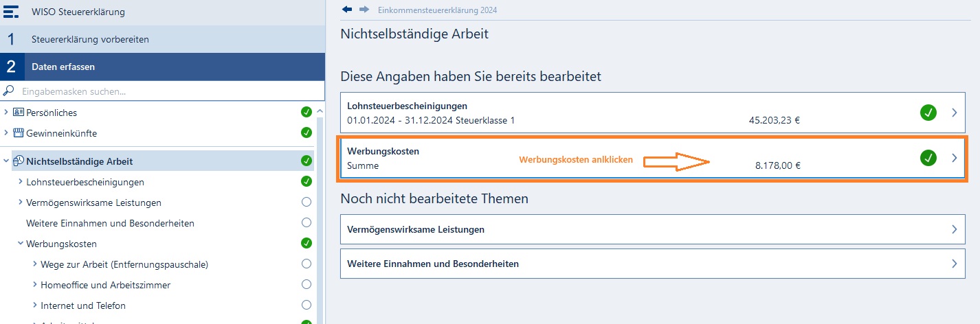Collapse the Werbungskosten tree node
The image size is (980, 324).
click(20, 243)
